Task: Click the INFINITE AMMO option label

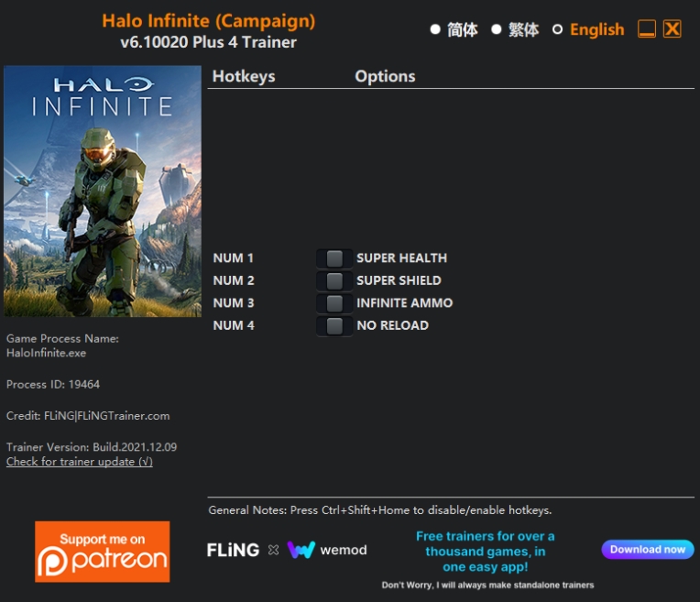Action: [404, 303]
